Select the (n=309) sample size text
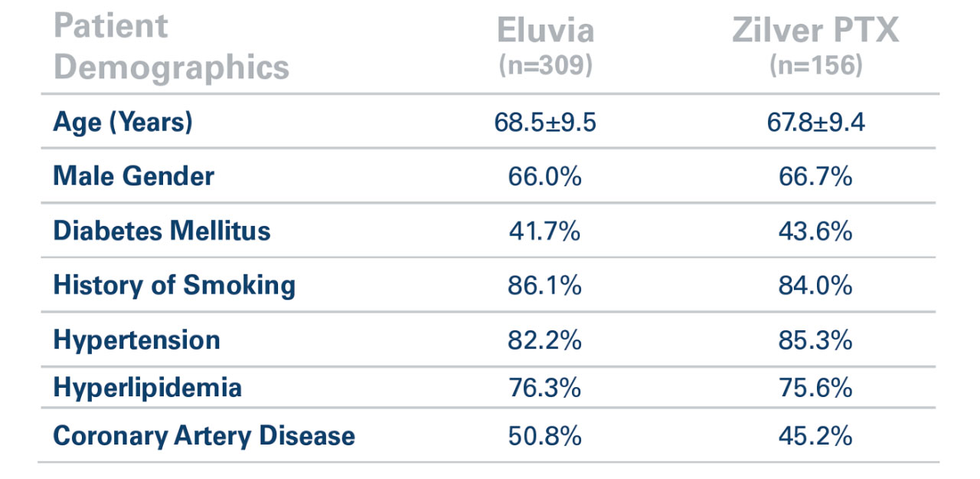This screenshot has height=479, width=980. tap(545, 66)
